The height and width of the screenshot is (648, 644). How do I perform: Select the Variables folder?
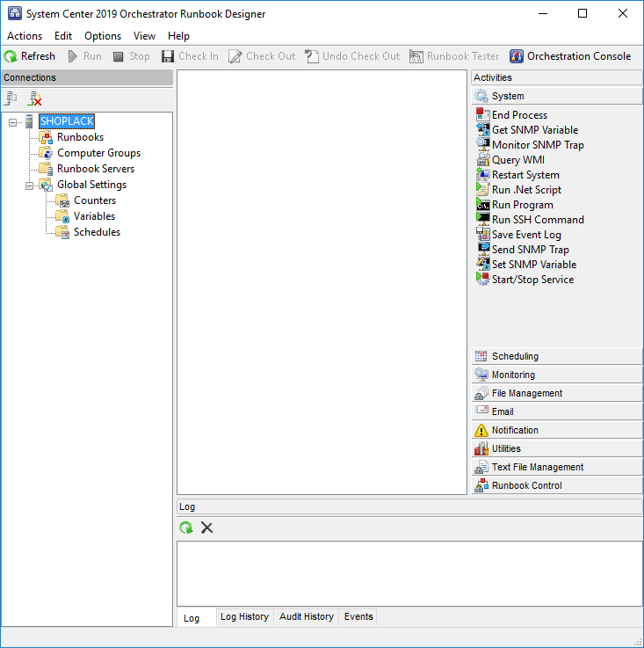pos(94,216)
